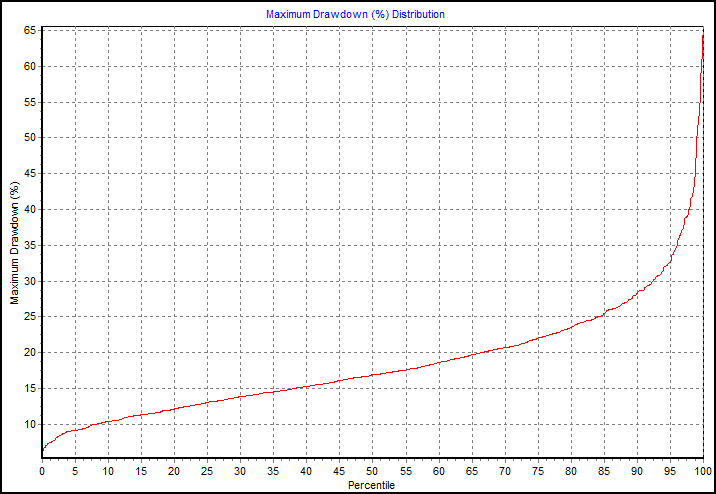Click value 10 on the Maximum Drawdown axis
Image resolution: width=716 pixels, height=494 pixels.
pyautogui.click(x=30, y=424)
